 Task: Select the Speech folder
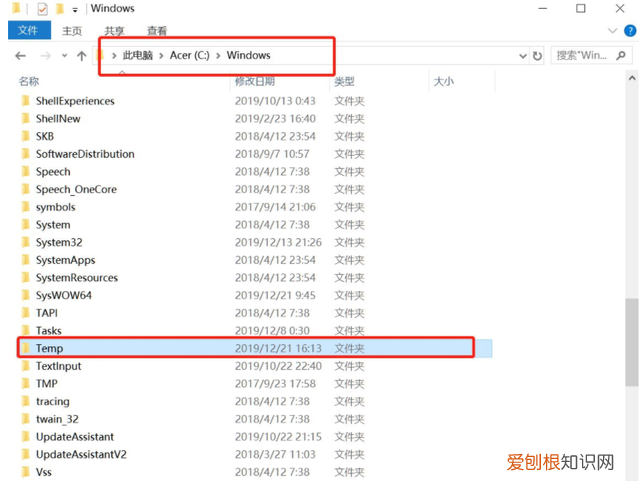tap(53, 171)
